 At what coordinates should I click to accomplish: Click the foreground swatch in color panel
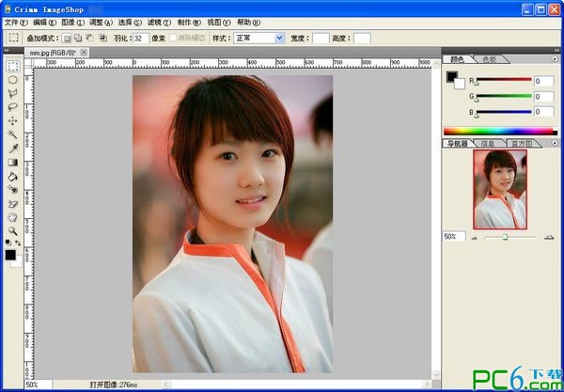[x=452, y=76]
